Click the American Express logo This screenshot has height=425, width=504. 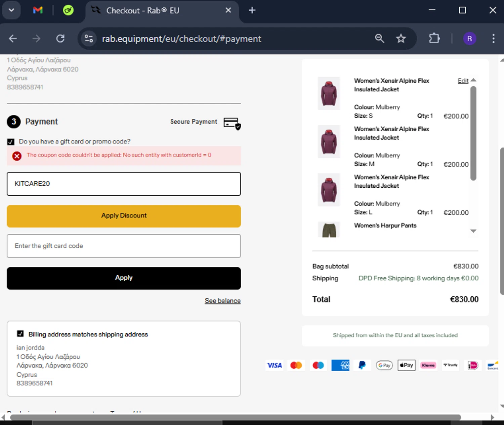(x=340, y=365)
